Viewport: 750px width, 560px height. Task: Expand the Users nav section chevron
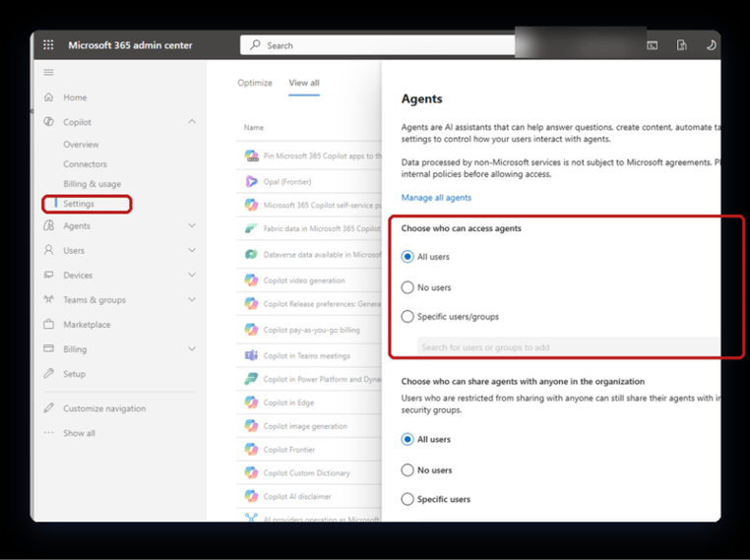(x=192, y=250)
